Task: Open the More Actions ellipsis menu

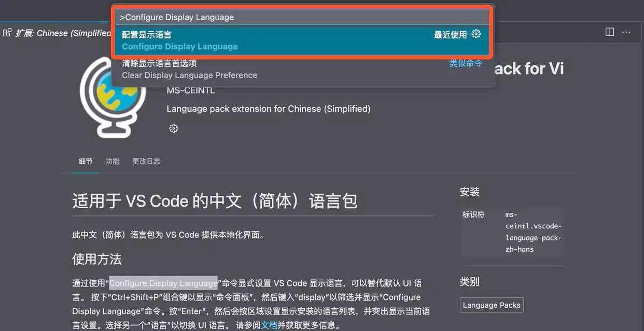Action: (626, 32)
